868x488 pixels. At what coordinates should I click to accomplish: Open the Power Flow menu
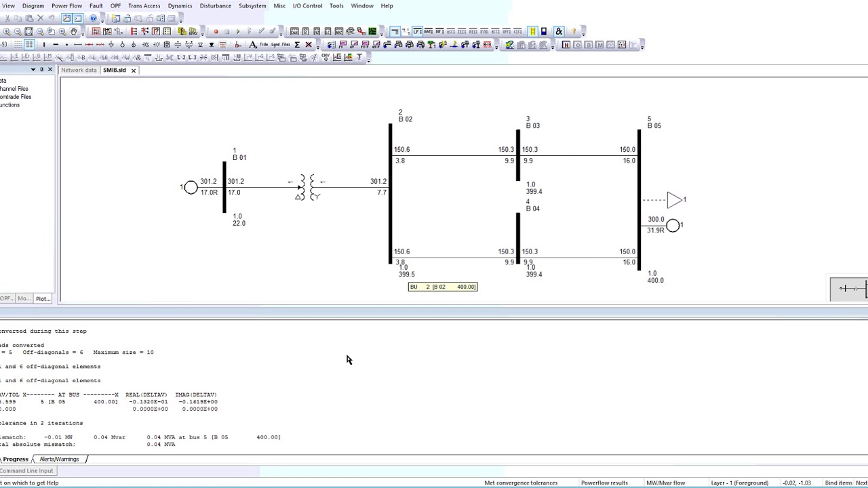tap(66, 5)
